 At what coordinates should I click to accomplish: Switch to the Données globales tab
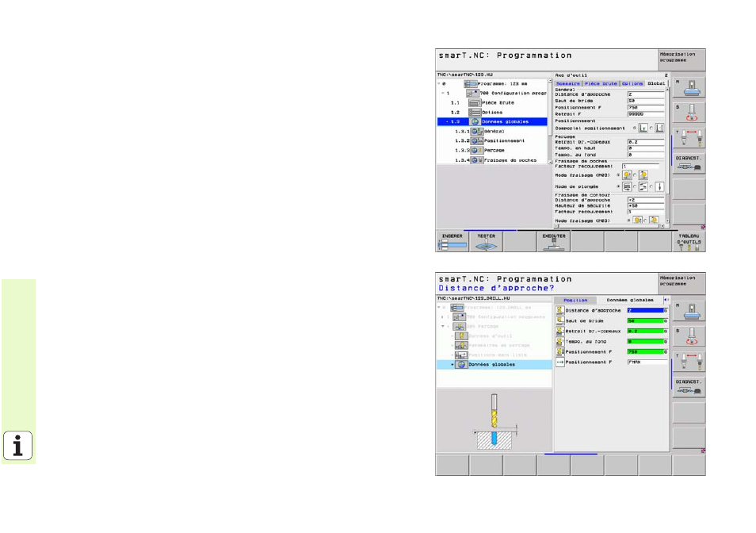coord(630,300)
